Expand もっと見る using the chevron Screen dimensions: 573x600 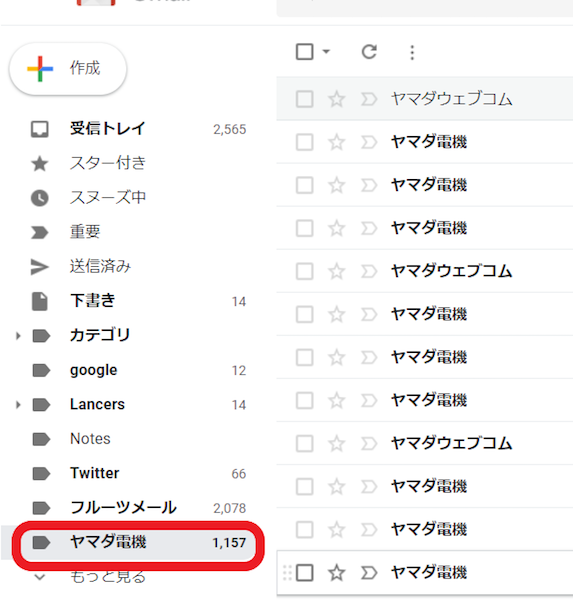(39, 577)
